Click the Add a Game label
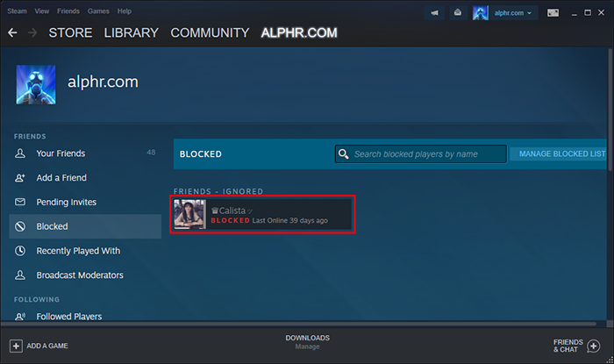 (47, 346)
